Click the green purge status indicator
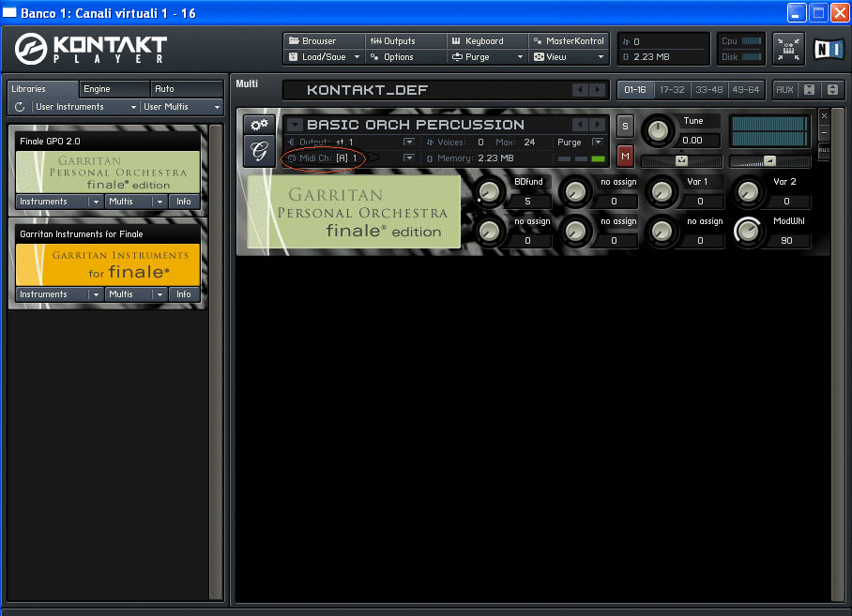This screenshot has height=616, width=852. [x=598, y=158]
